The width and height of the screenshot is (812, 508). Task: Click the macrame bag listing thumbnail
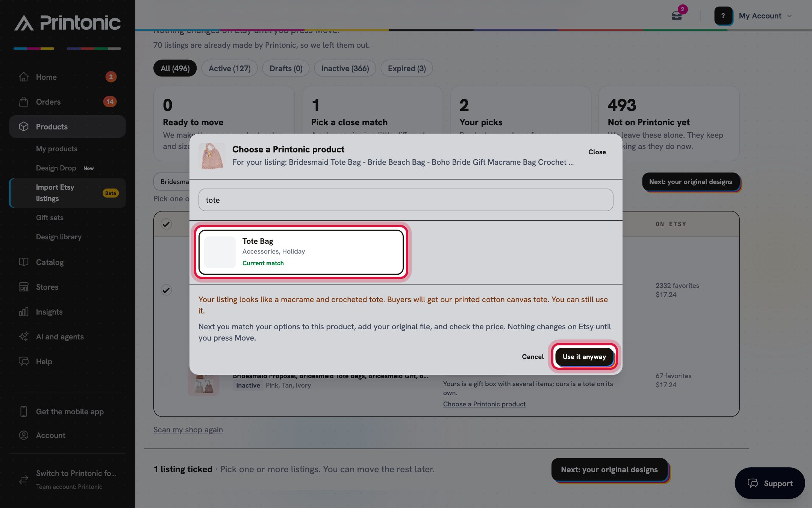tap(212, 156)
